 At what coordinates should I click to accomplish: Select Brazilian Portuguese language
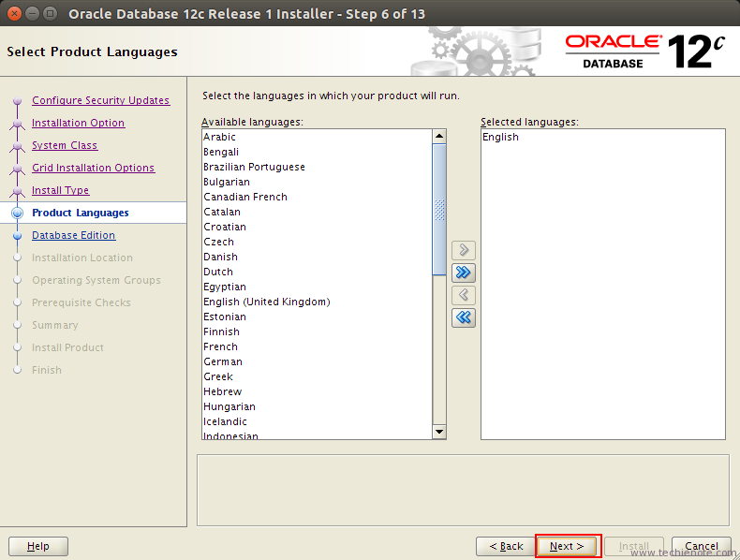coord(317,167)
